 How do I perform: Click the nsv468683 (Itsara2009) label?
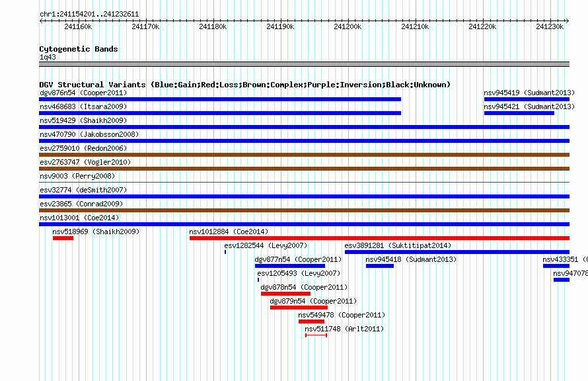point(83,106)
